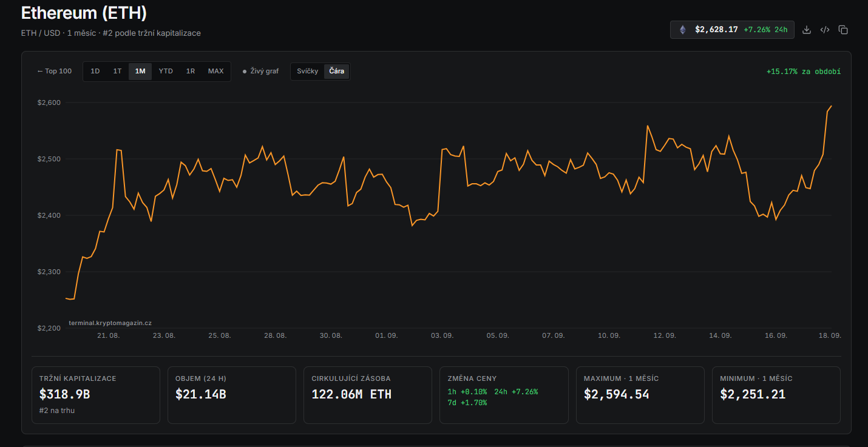Click the terminal.kryptomagazin.cz watermark link
This screenshot has height=447, width=868.
110,323
